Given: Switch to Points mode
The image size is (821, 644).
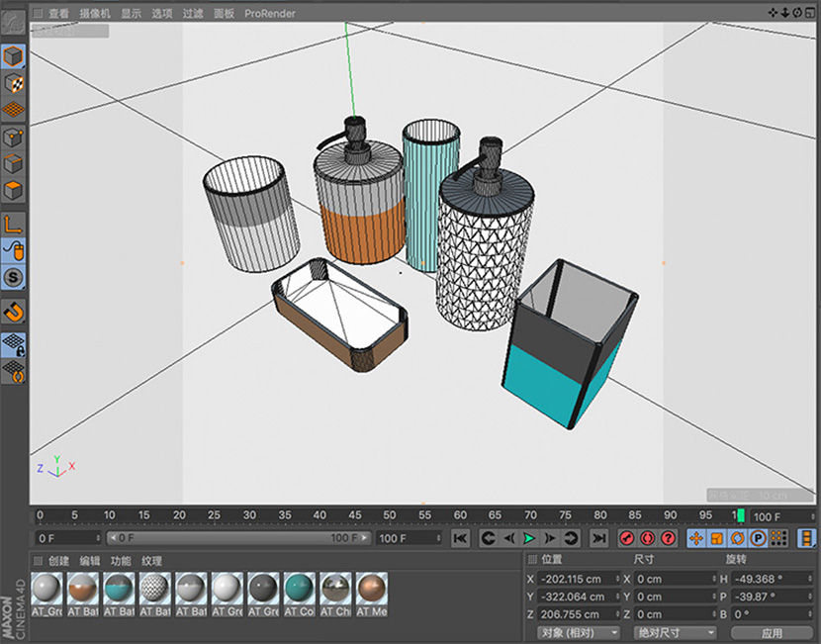Looking at the screenshot, I should point(13,138).
